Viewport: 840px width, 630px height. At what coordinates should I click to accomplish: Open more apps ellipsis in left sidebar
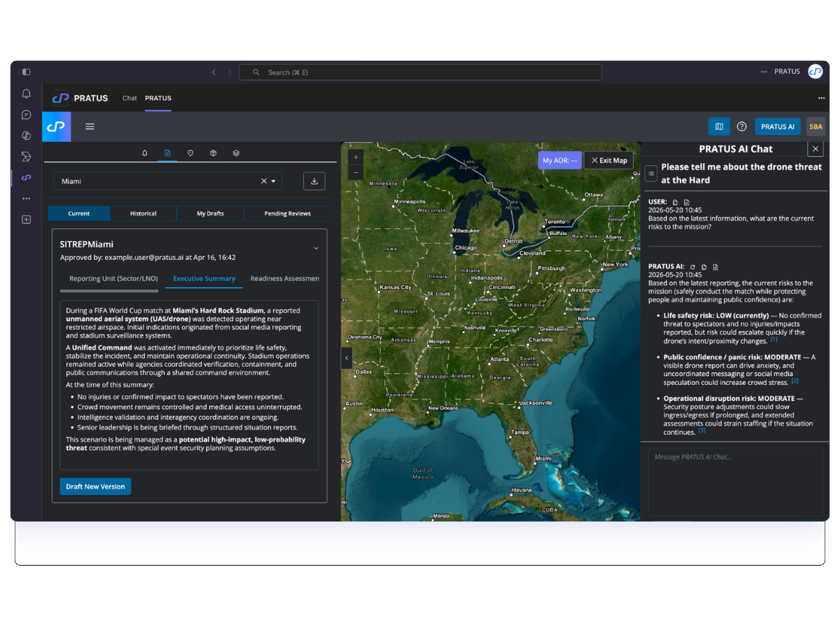26,199
